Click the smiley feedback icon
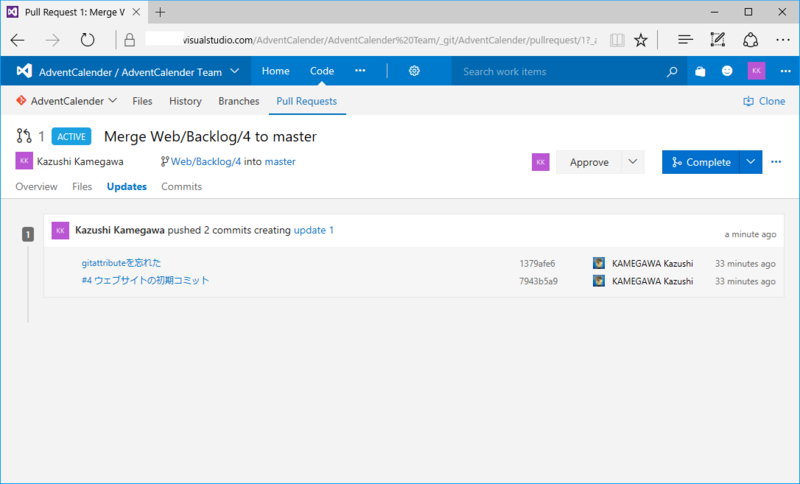This screenshot has width=800, height=484. 727,71
